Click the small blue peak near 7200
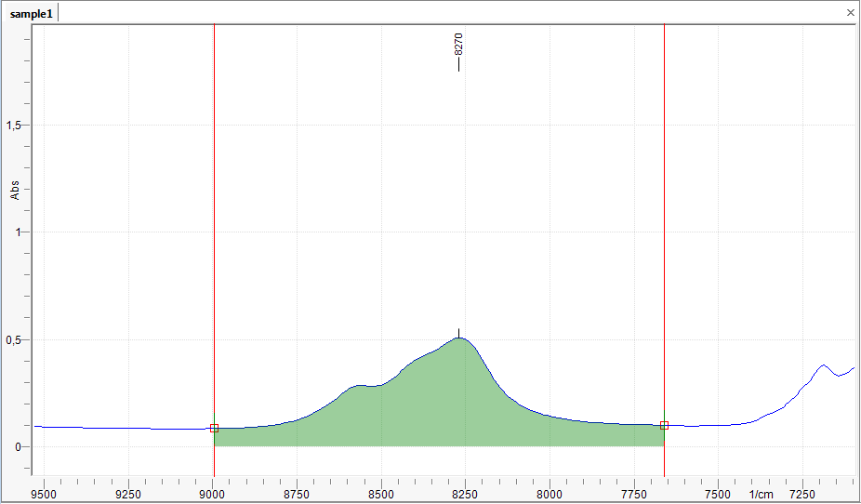The image size is (861, 504). (x=823, y=365)
